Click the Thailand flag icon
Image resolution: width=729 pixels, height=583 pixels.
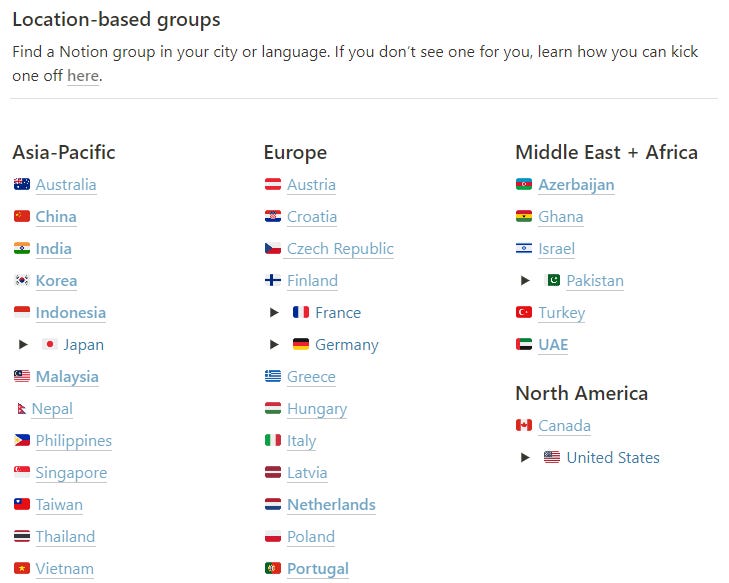tap(22, 537)
